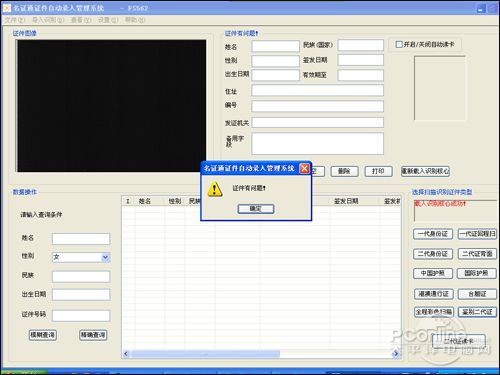
Task: Select the 台胞证 document type
Action: pos(477,294)
